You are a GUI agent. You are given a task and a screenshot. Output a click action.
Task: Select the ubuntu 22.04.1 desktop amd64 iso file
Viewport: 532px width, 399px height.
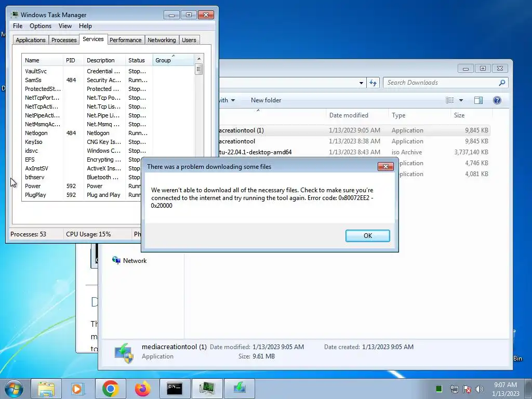tap(354, 152)
